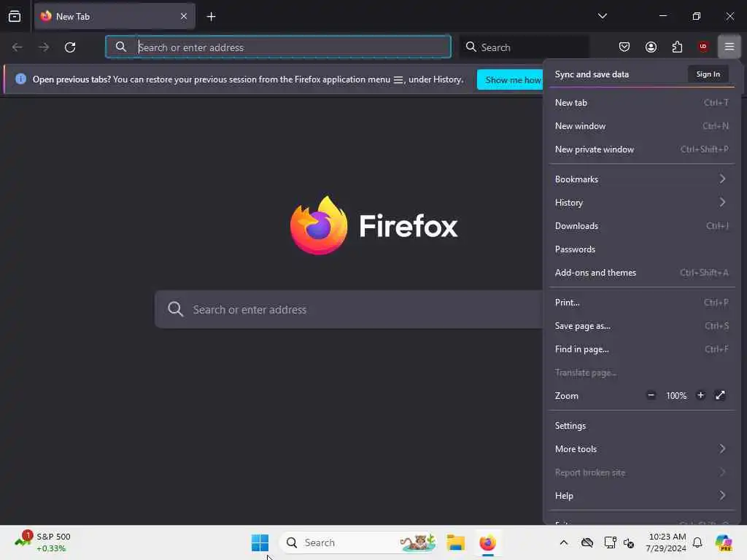Click the toolbar Search box
This screenshot has height=560, width=747.
coord(524,47)
